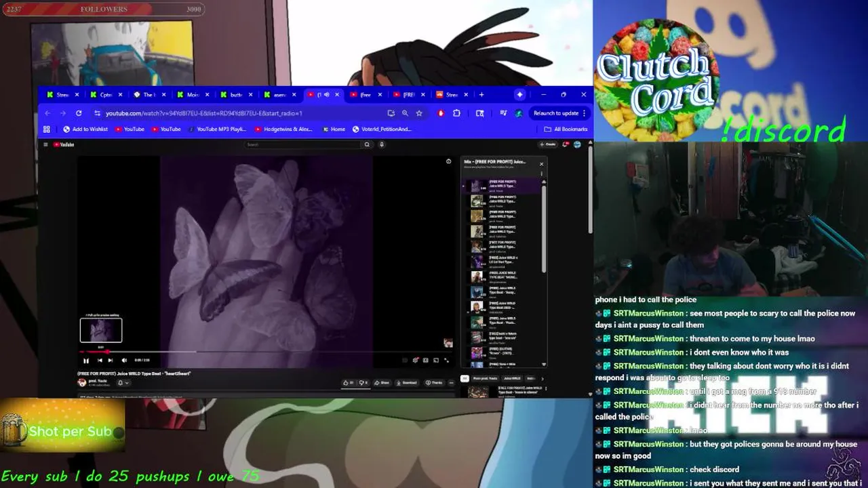Open YouTube account avatar menu

click(577, 144)
